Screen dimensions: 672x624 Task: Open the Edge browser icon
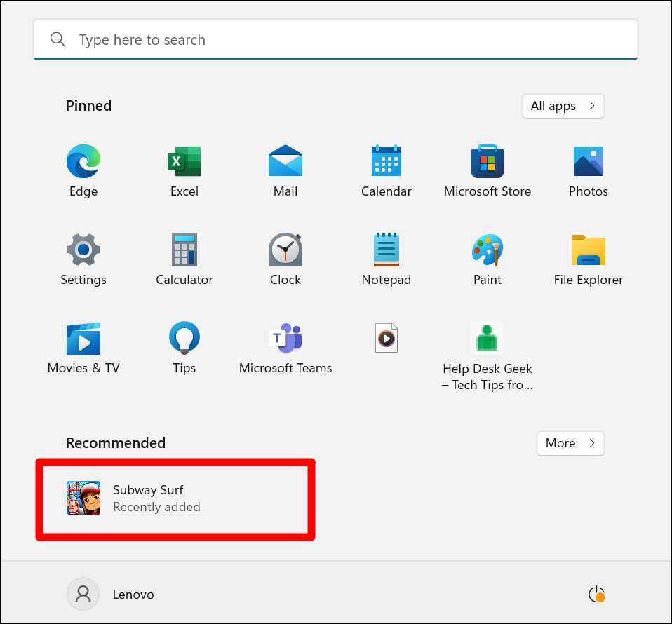point(83,161)
